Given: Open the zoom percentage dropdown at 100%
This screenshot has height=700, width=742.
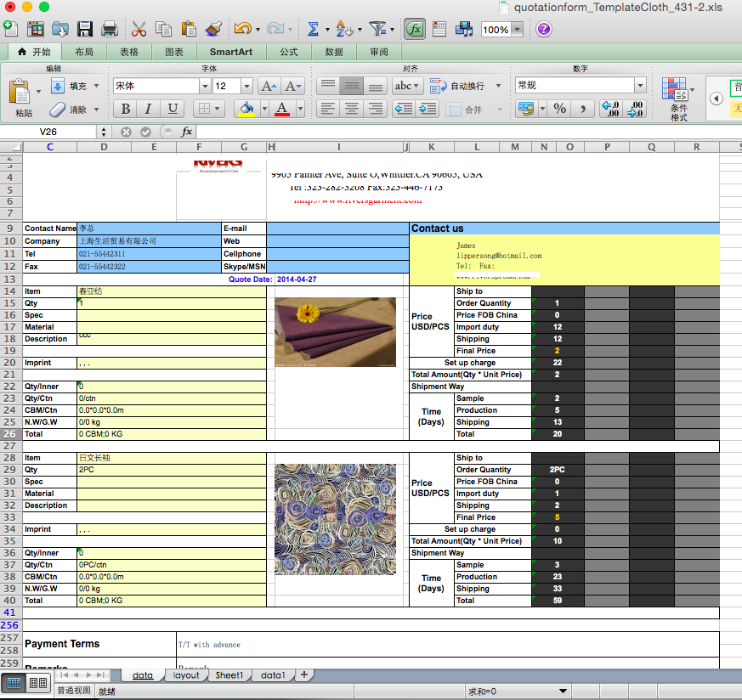Looking at the screenshot, I should [518, 30].
